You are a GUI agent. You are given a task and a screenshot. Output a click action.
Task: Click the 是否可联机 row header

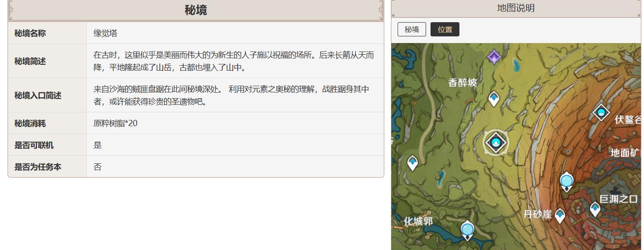click(x=47, y=145)
